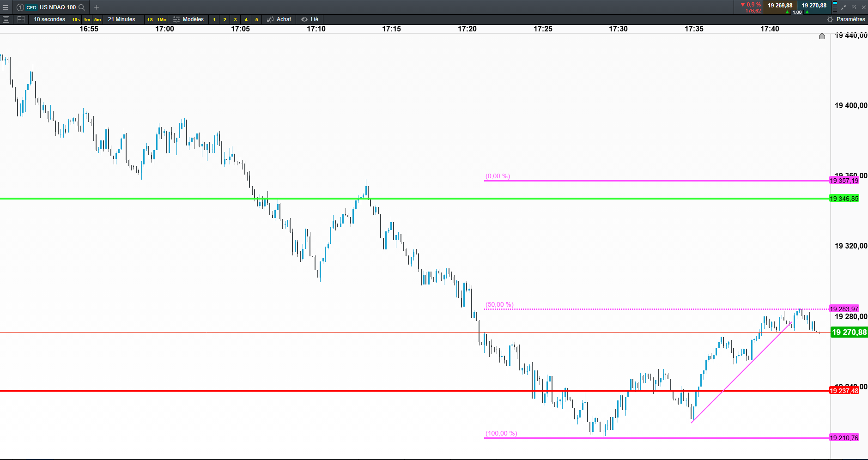Click the Modèles sliders icon
Viewport: 868px width, 460px height.
click(x=176, y=19)
